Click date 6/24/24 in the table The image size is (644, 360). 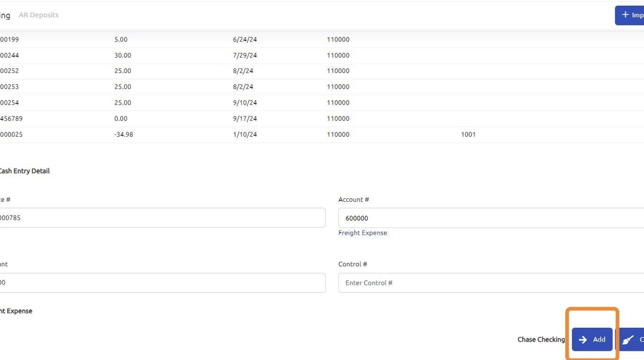[245, 40]
